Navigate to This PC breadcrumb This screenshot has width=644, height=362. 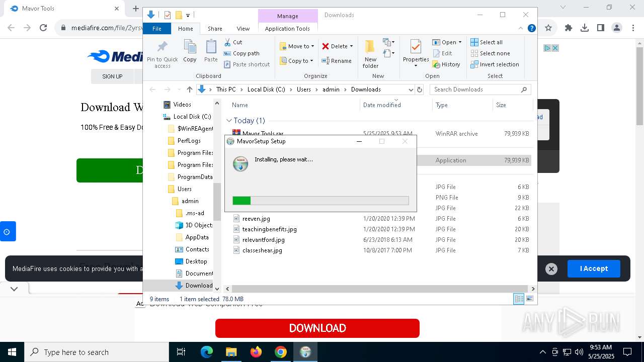click(226, 89)
